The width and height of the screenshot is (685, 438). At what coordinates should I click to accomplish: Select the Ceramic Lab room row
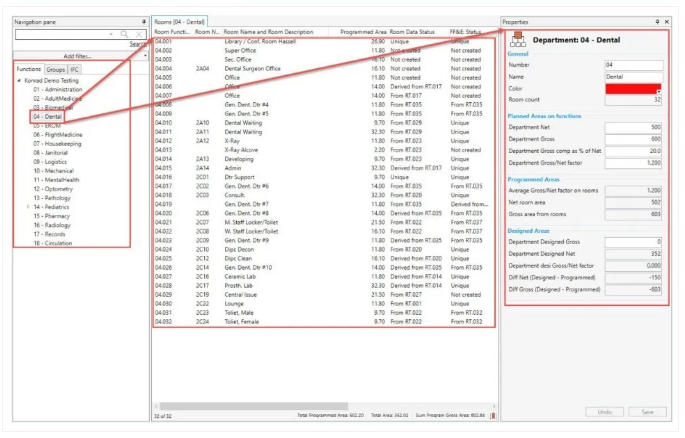point(324,276)
